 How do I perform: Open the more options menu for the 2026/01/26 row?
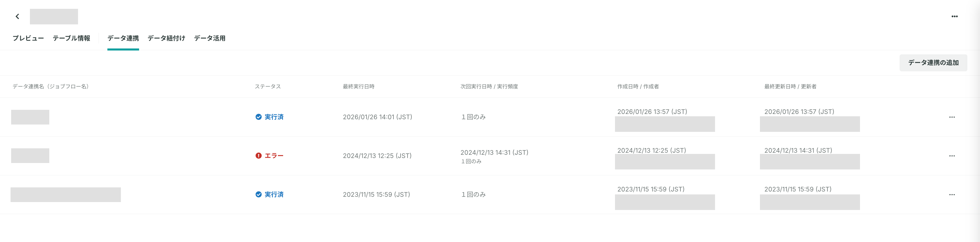(952, 117)
